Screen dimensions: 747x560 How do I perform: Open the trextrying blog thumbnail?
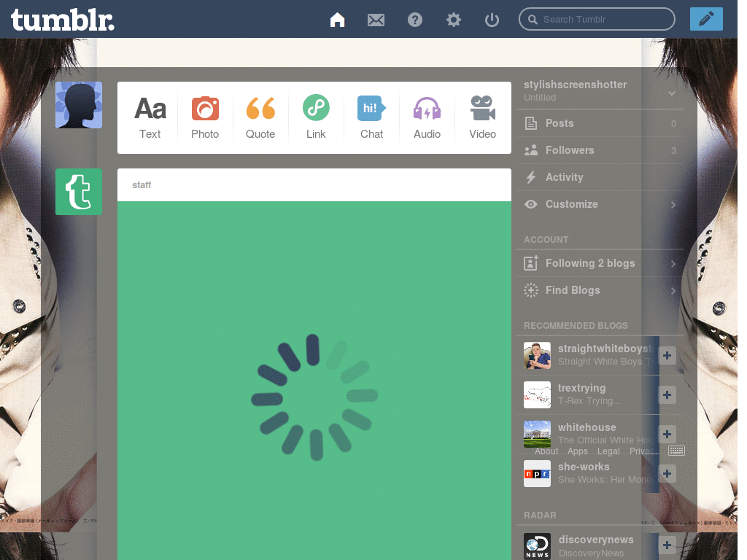(537, 394)
